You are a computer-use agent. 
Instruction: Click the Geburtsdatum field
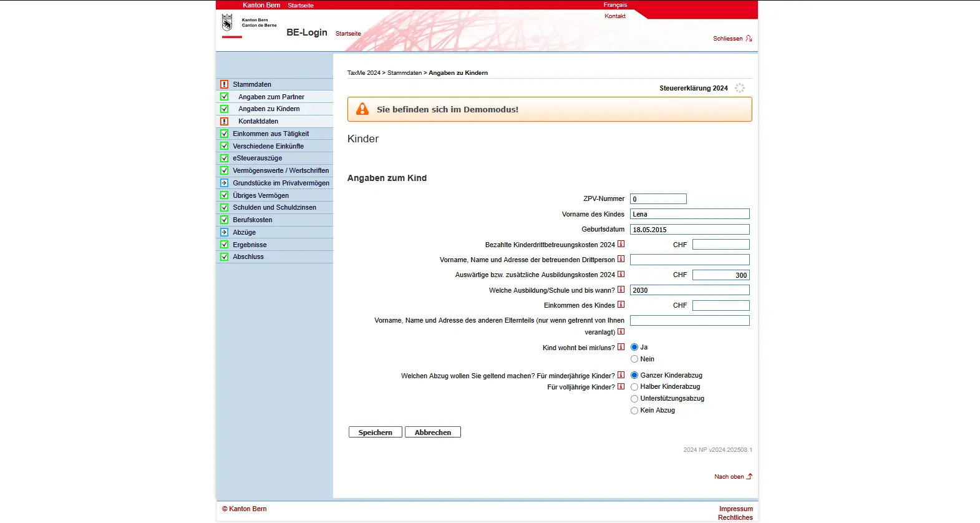690,230
